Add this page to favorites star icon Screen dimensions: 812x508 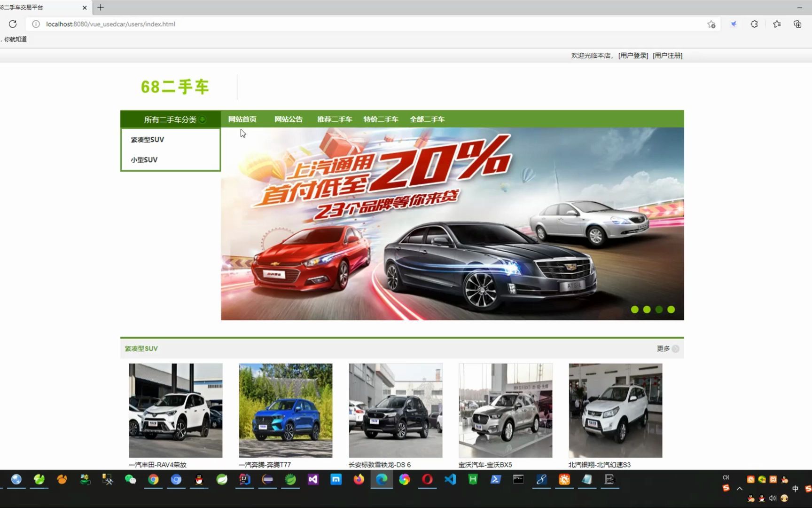711,24
